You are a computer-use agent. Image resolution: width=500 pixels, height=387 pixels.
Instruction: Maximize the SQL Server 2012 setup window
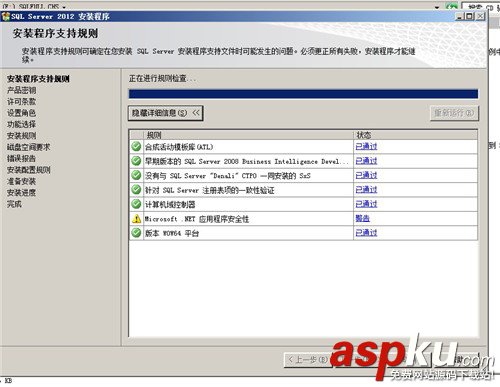(469, 16)
